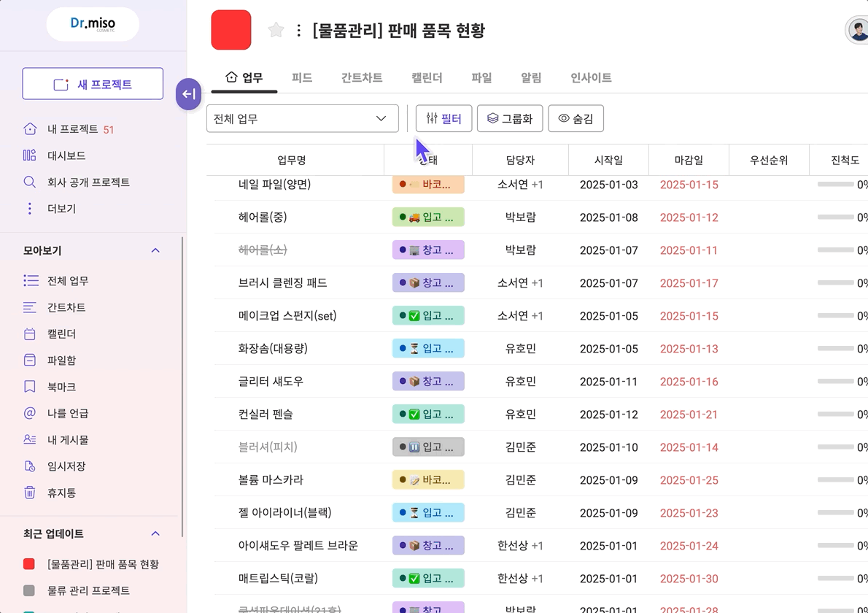Collapse the left sidebar panel
868x613 pixels.
(188, 94)
